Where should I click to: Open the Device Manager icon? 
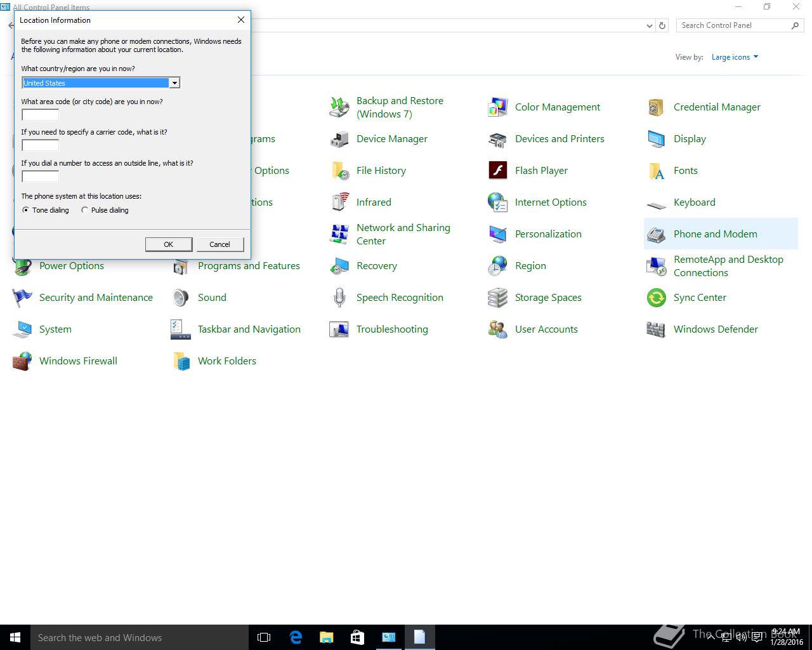[x=339, y=139]
